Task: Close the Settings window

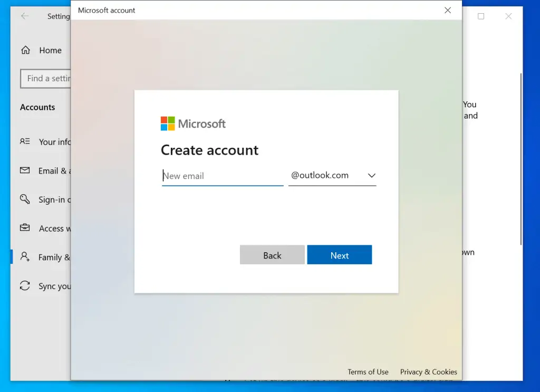Action: (508, 16)
